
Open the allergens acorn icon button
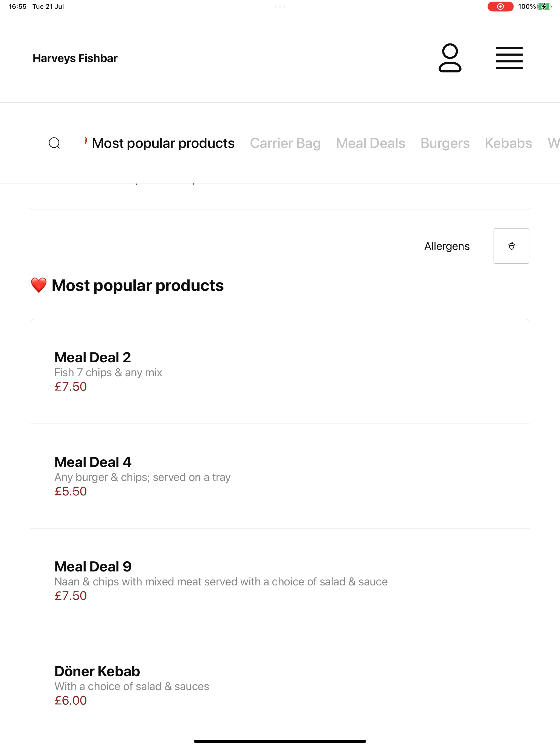(511, 246)
